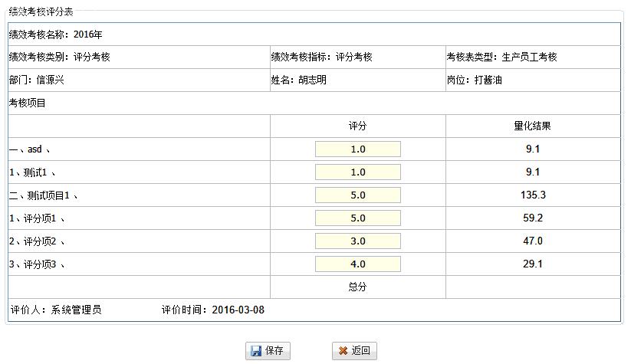The image size is (631, 364).
Task: Click the floppy disk icon on 保存
Action: [x=255, y=351]
